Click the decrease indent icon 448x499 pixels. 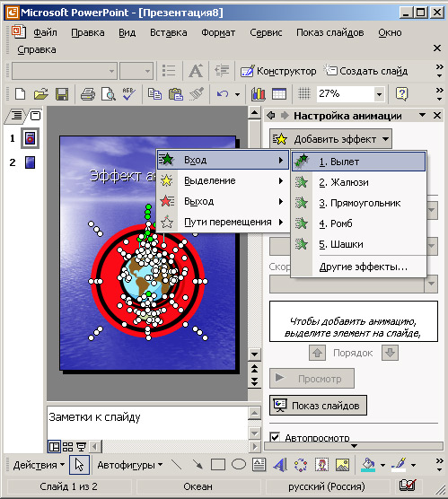tap(222, 71)
